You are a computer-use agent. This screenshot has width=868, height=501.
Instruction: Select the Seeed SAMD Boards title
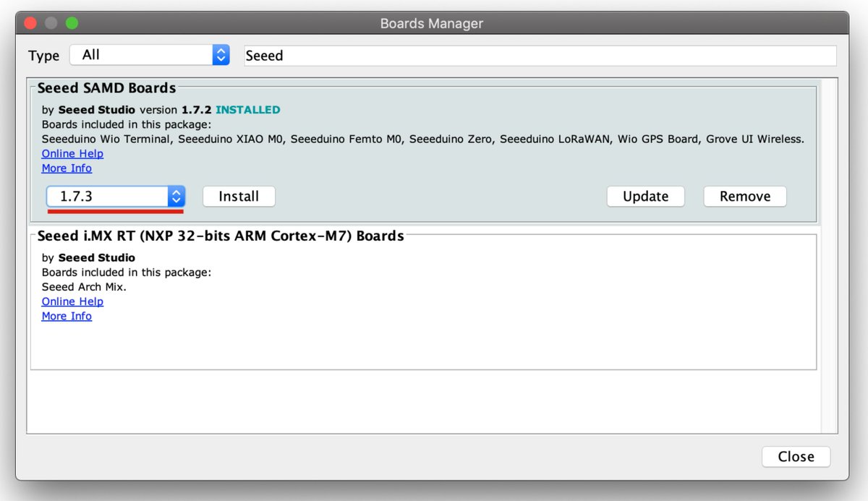(106, 88)
